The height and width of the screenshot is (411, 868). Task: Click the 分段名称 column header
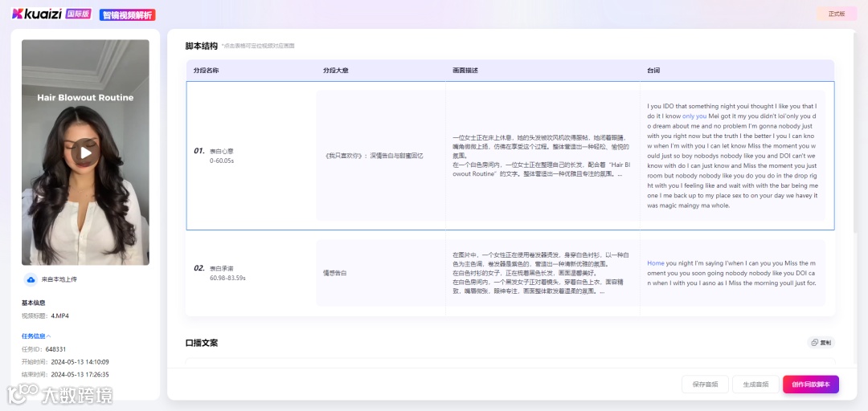coord(206,71)
